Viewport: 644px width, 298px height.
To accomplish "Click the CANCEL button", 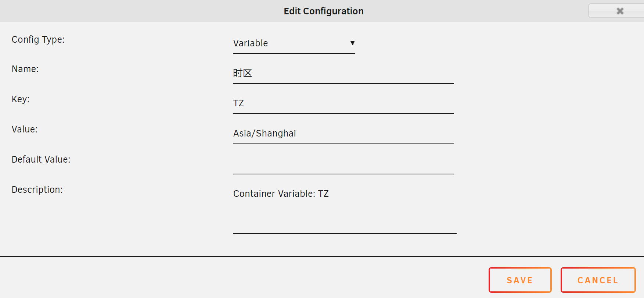I will (x=598, y=280).
